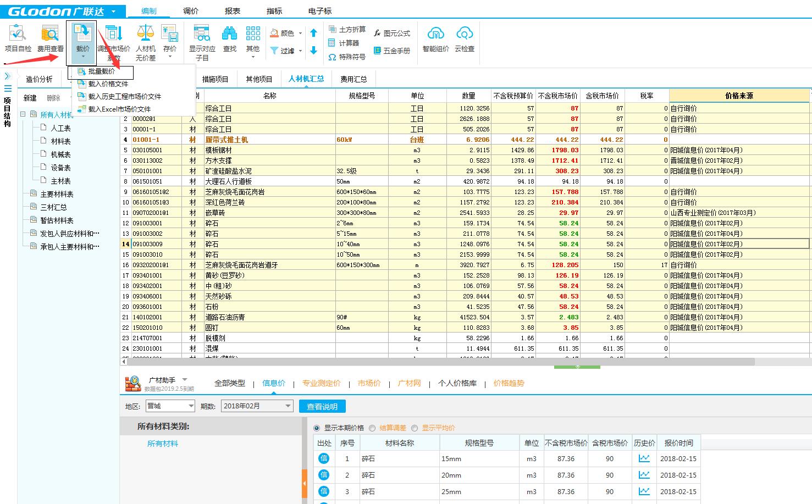
Task: Click 显示对应子目 show corresponding item icon
Action: coord(202,33)
